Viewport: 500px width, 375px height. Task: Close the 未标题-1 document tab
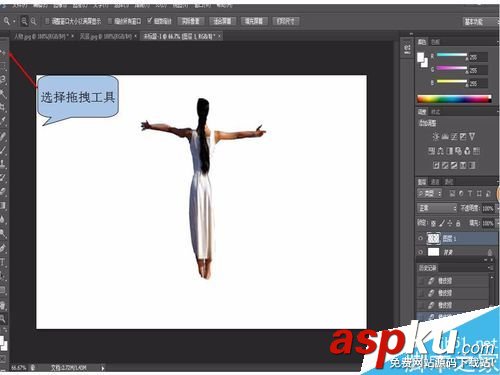pos(219,36)
